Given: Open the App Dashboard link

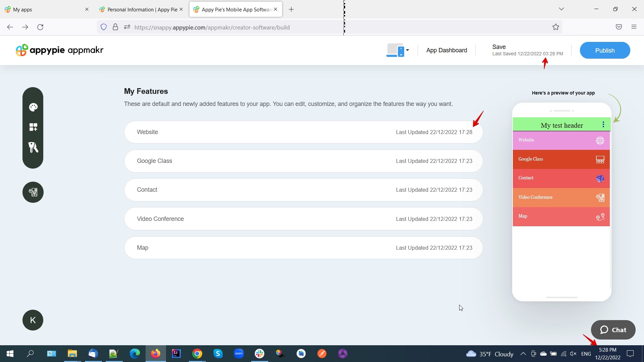Looking at the screenshot, I should coord(446,50).
